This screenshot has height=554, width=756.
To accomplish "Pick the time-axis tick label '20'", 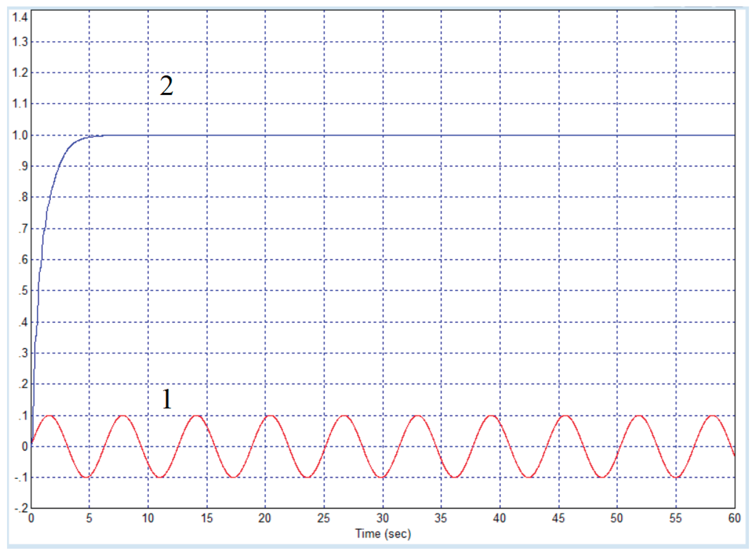I will (x=265, y=518).
